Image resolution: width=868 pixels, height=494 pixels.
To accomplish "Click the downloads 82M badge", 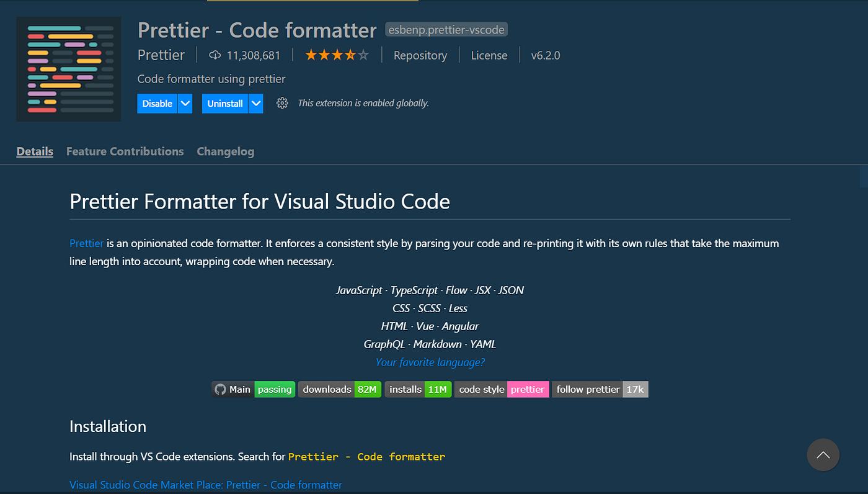I will (340, 389).
